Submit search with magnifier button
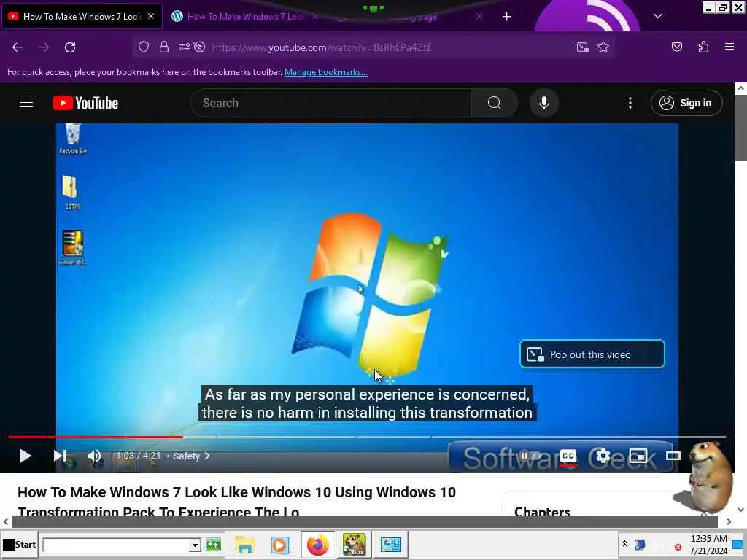Screen dimensions: 747x560 coord(495,103)
